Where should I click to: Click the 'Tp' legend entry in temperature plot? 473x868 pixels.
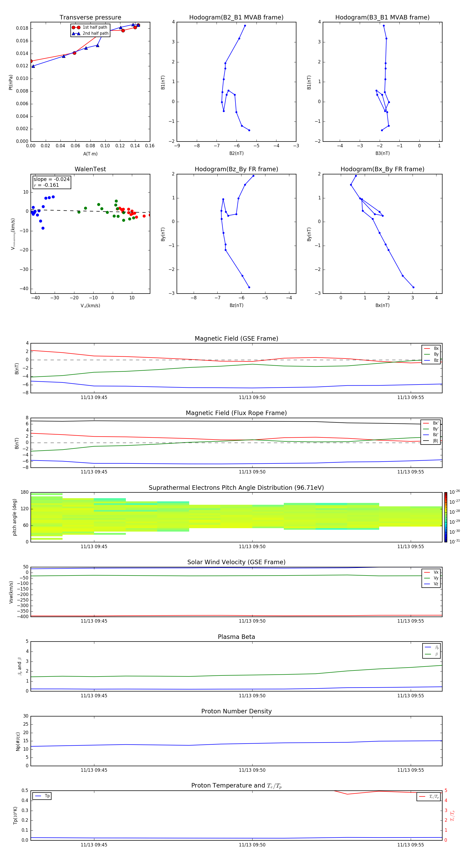click(x=42, y=796)
